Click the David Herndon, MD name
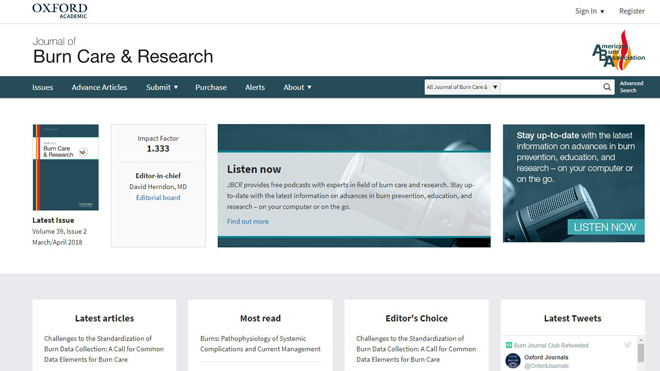The height and width of the screenshot is (371, 660). pyautogui.click(x=158, y=187)
